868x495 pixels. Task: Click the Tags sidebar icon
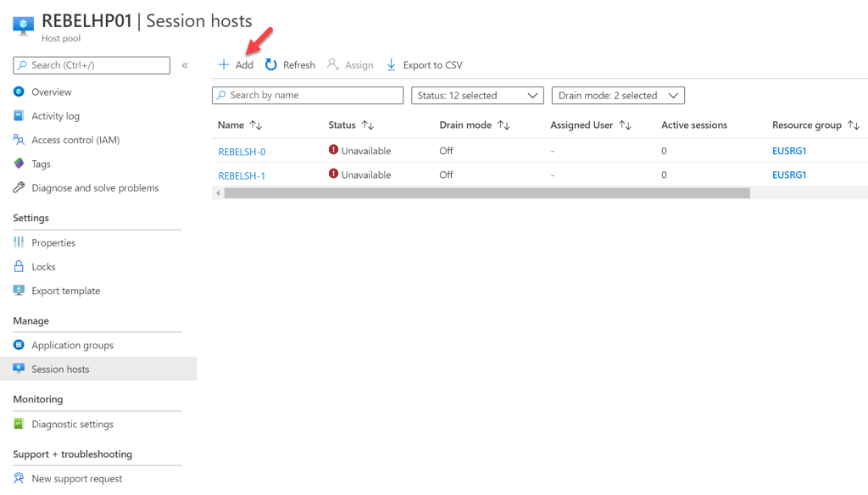coord(19,164)
